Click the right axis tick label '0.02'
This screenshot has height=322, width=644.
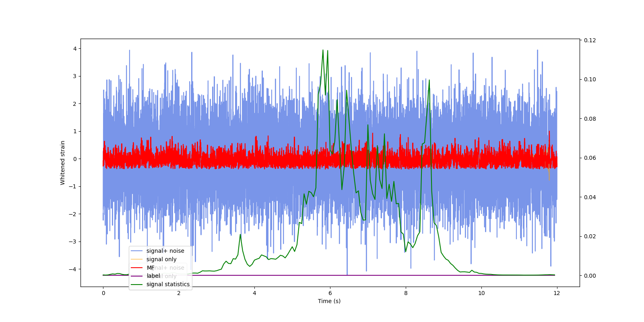pyautogui.click(x=590, y=236)
